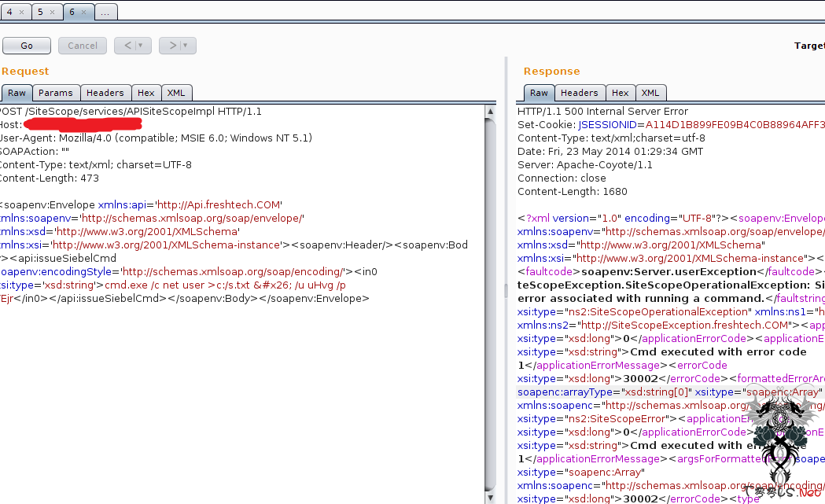Select the Raw tab in the Request panel
825x504 pixels.
[x=17, y=93]
